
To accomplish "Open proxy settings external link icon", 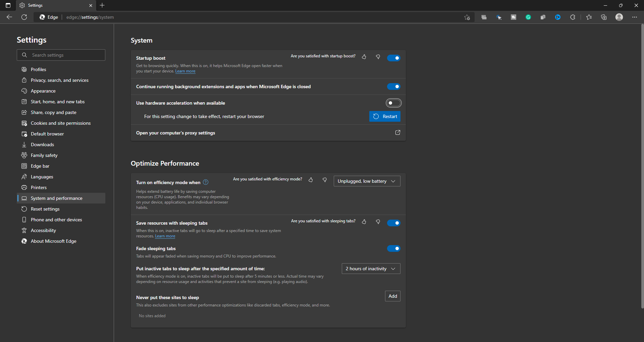I will (x=397, y=133).
